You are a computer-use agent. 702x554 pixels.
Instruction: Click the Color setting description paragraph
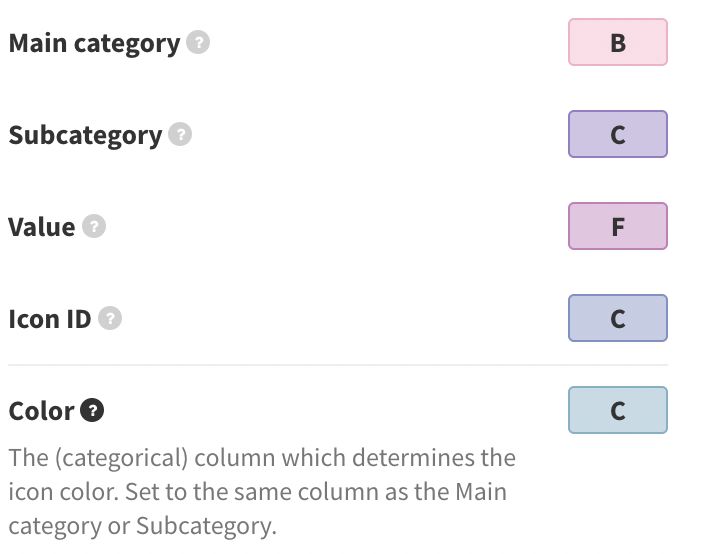coord(262,492)
